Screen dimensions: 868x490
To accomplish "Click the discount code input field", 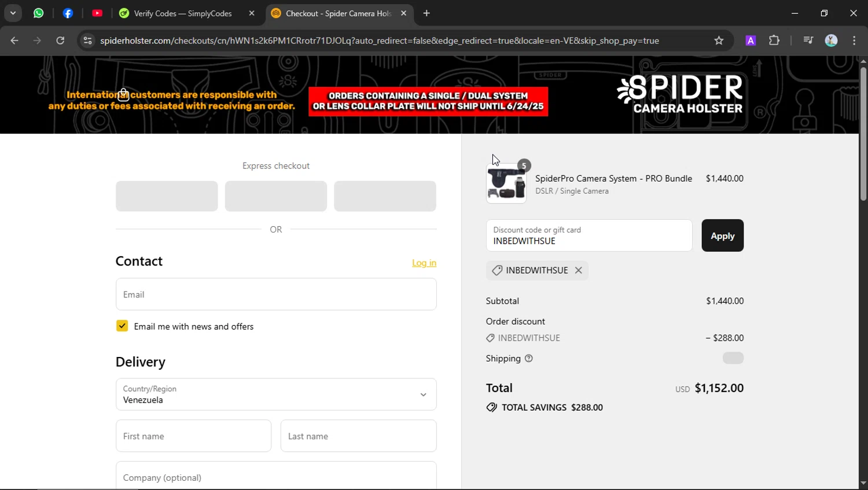I will coord(589,235).
